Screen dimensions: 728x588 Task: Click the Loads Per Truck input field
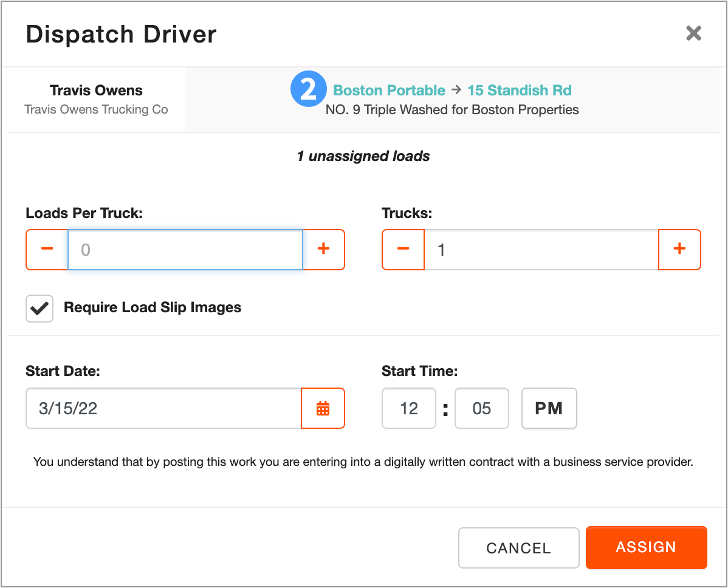coord(185,249)
